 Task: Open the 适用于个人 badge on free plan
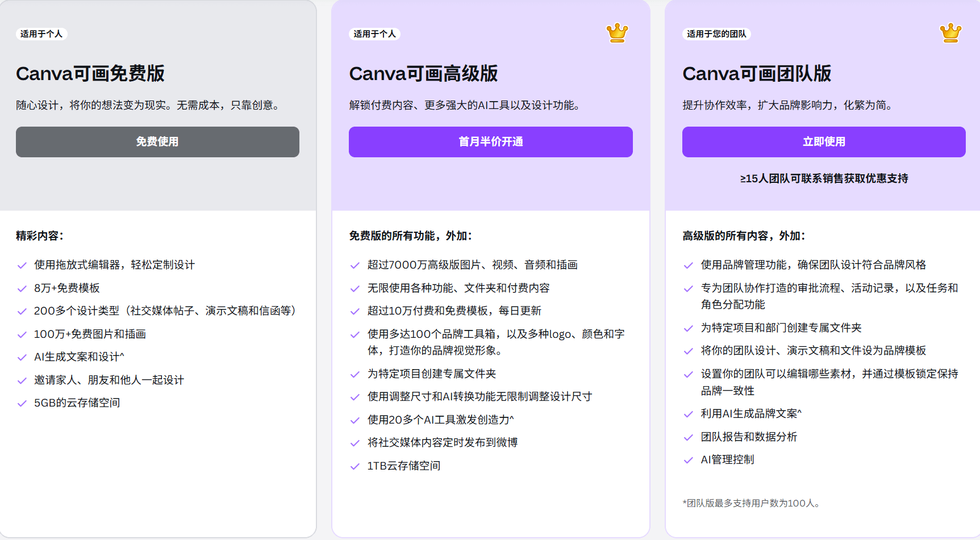[x=41, y=34]
